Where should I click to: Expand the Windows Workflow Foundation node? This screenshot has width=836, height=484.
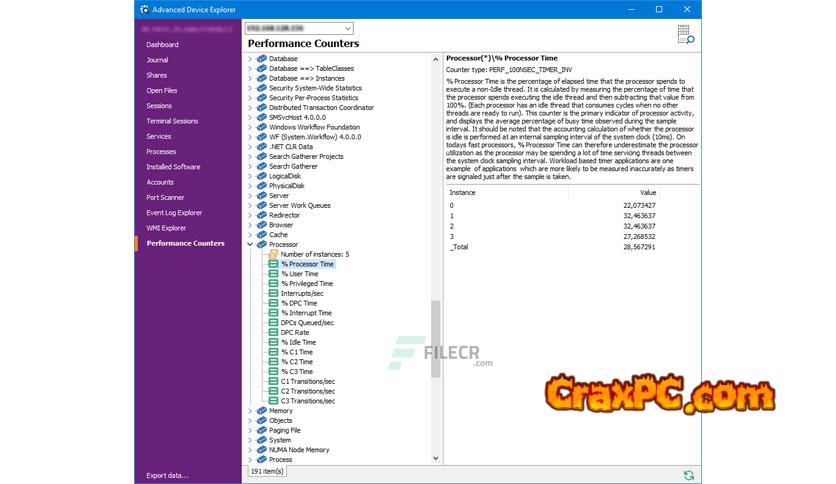(250, 127)
